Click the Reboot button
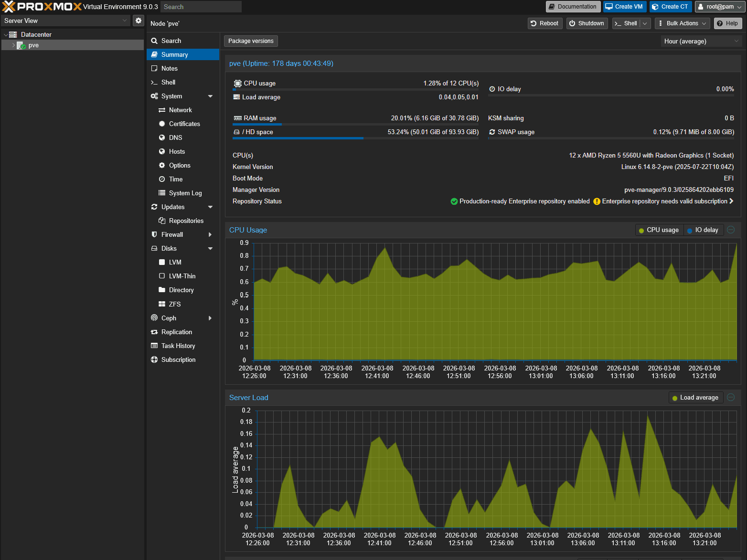The image size is (747, 560). [545, 23]
